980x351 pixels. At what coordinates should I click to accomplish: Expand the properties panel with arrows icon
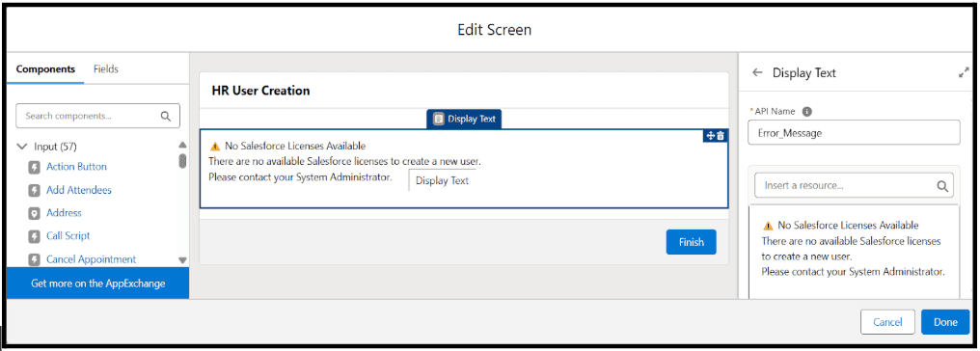(x=964, y=72)
